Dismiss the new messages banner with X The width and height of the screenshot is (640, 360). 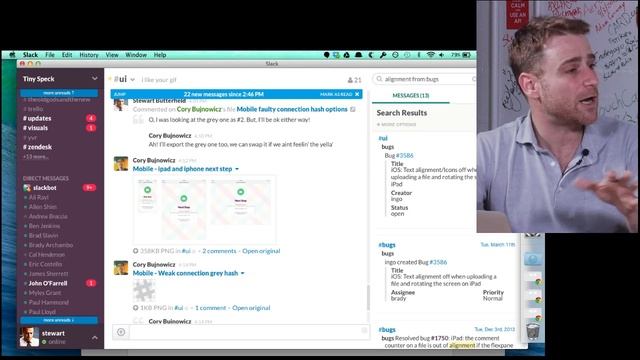pos(357,94)
